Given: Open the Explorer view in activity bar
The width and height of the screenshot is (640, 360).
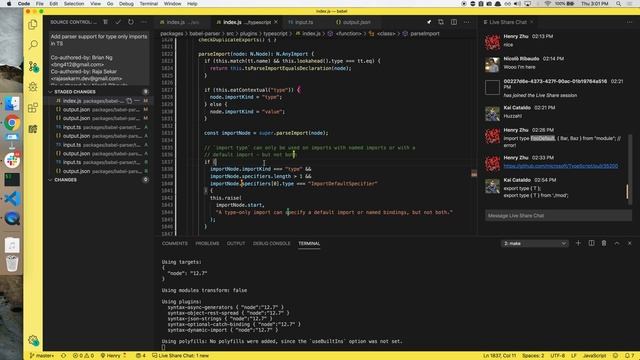Looking at the screenshot, I should coord(33,24).
